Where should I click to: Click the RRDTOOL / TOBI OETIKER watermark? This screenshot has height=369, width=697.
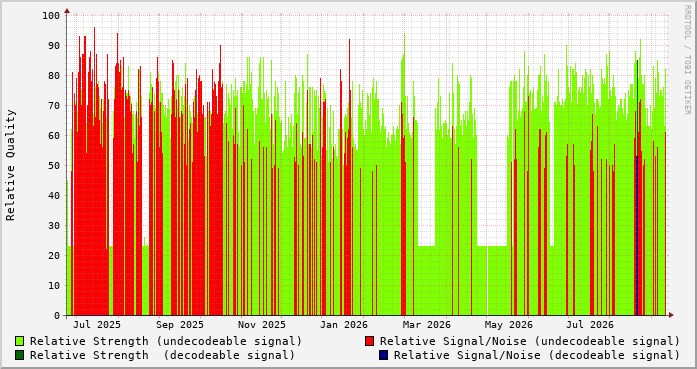coord(687,60)
